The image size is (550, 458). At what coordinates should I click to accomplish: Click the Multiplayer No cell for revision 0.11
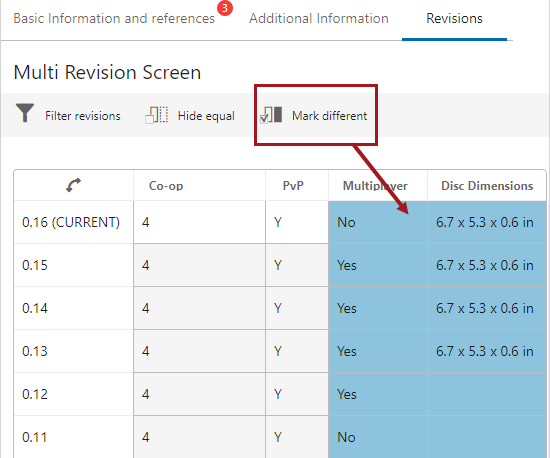tap(378, 437)
